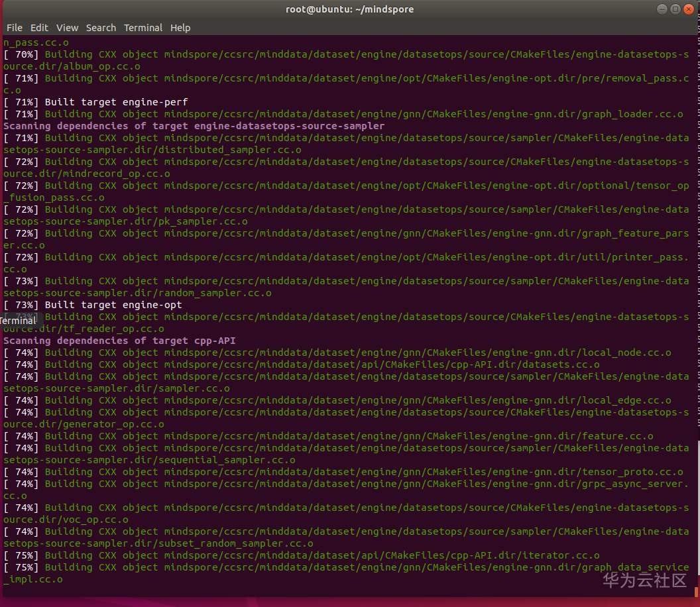
Task: Click the text 'setops-source-sampler.dir/distributed_sampler.cc.o'
Action: [x=152, y=150]
